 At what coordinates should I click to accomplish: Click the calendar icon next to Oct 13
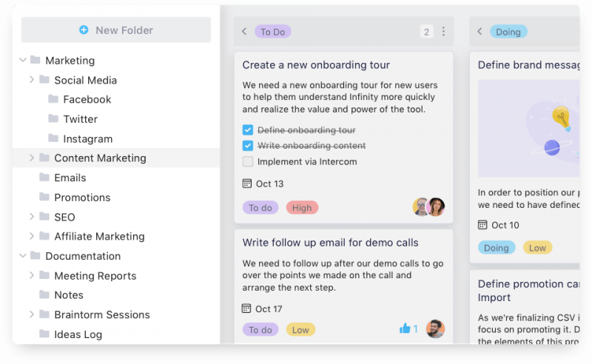point(247,183)
